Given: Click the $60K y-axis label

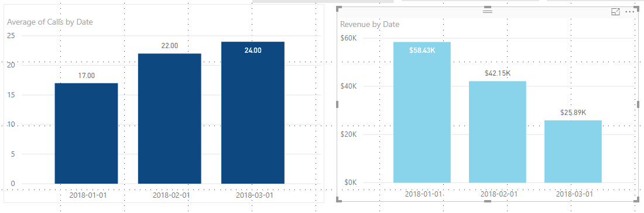Looking at the screenshot, I should [348, 38].
